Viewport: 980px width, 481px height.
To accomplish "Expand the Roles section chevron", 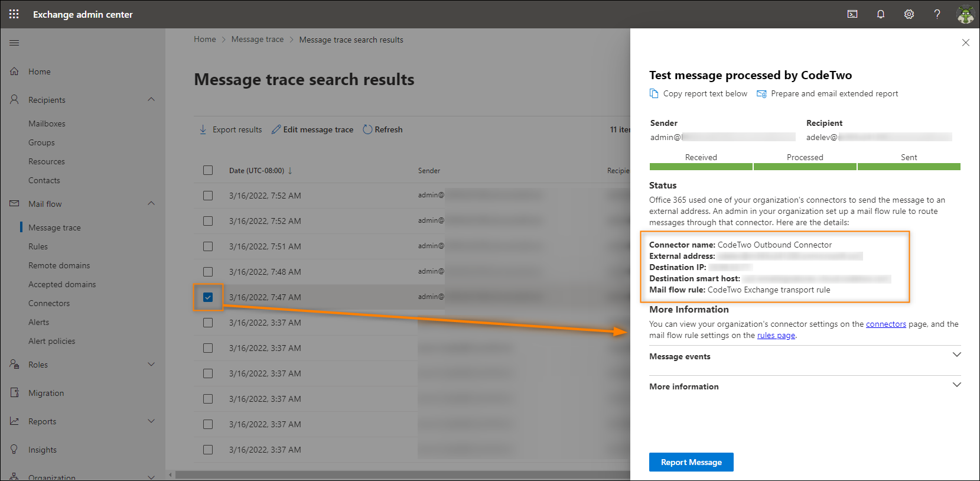I will pos(151,364).
